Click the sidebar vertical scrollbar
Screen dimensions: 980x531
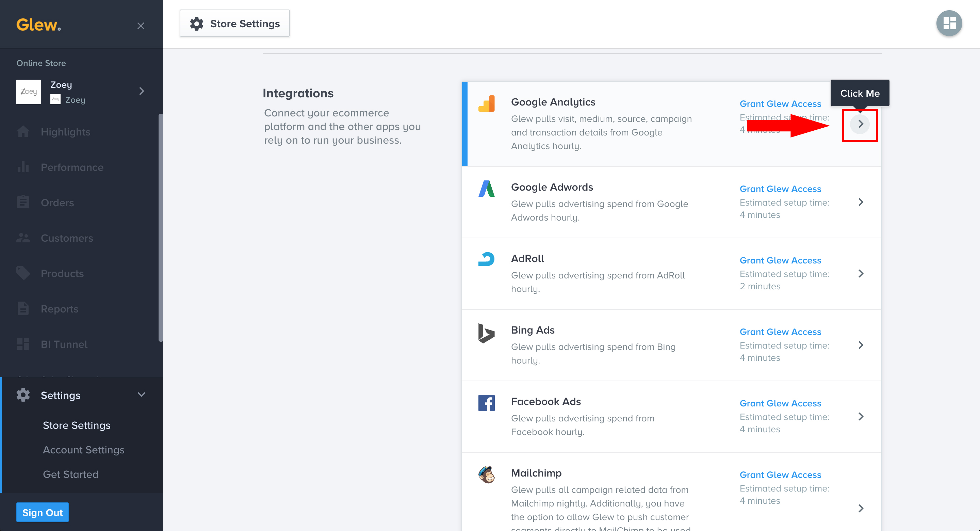161,228
